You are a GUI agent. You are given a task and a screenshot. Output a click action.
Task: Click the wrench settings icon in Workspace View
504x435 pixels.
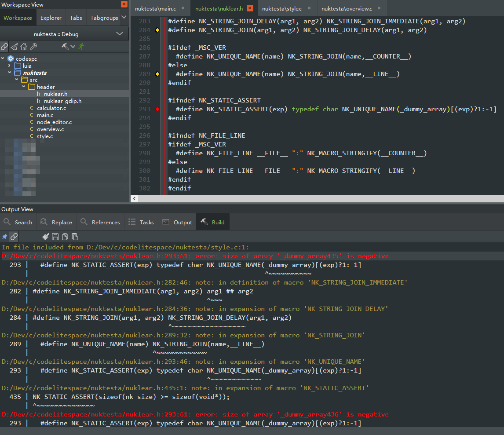pos(33,46)
